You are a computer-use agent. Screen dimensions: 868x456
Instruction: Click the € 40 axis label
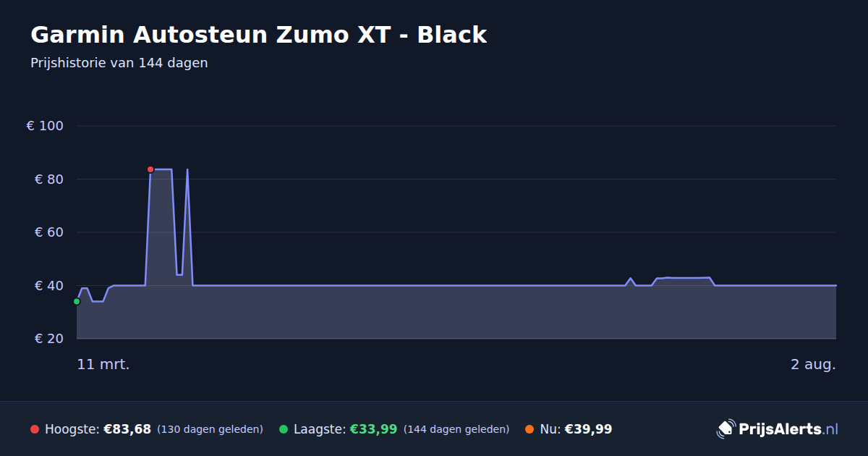pos(48,286)
